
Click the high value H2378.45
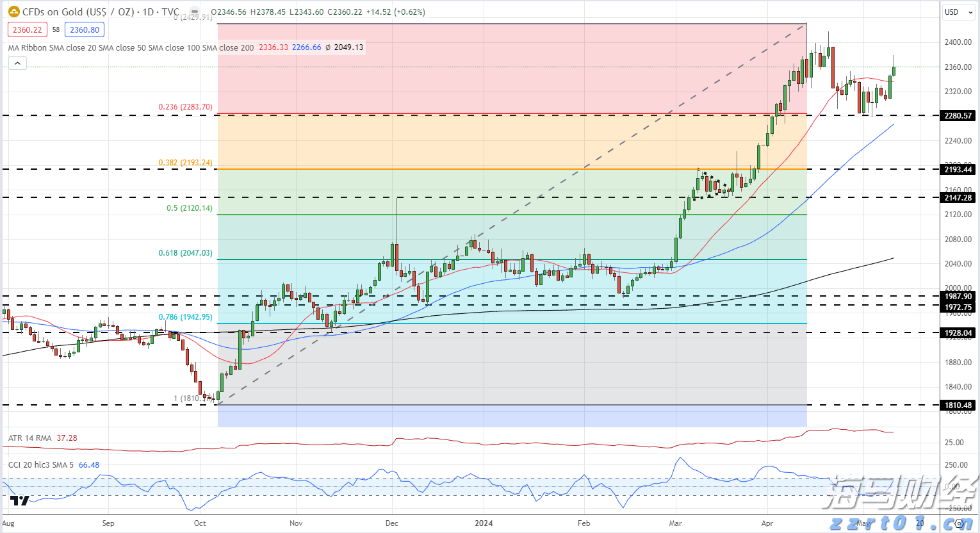click(x=268, y=12)
